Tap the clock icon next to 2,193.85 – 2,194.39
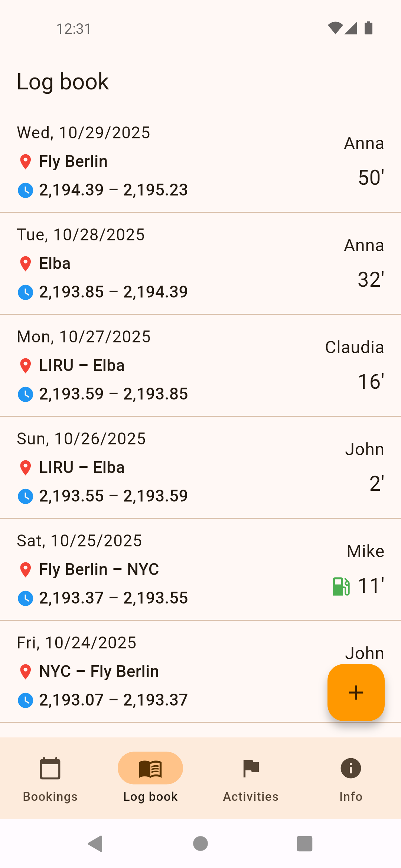This screenshot has height=868, width=401. [x=25, y=292]
